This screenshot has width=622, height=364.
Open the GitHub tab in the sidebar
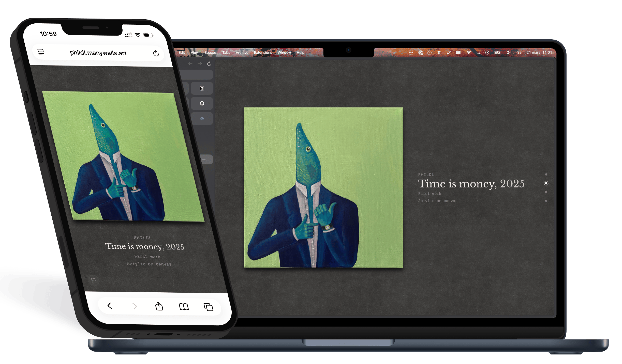[202, 103]
